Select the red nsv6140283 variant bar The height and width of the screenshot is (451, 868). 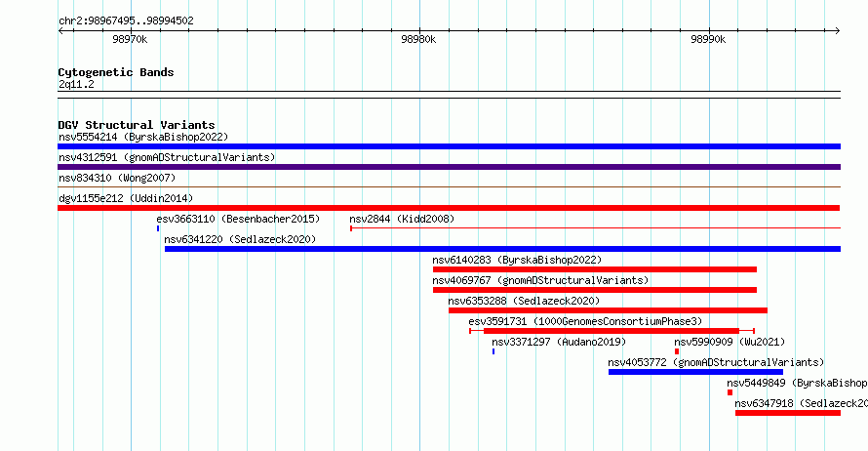(595, 269)
